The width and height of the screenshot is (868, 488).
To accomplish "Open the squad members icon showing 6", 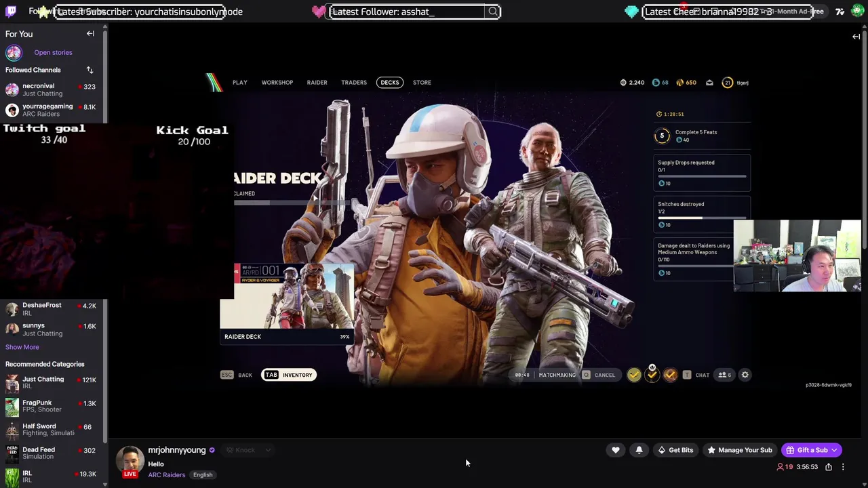I will [x=725, y=375].
